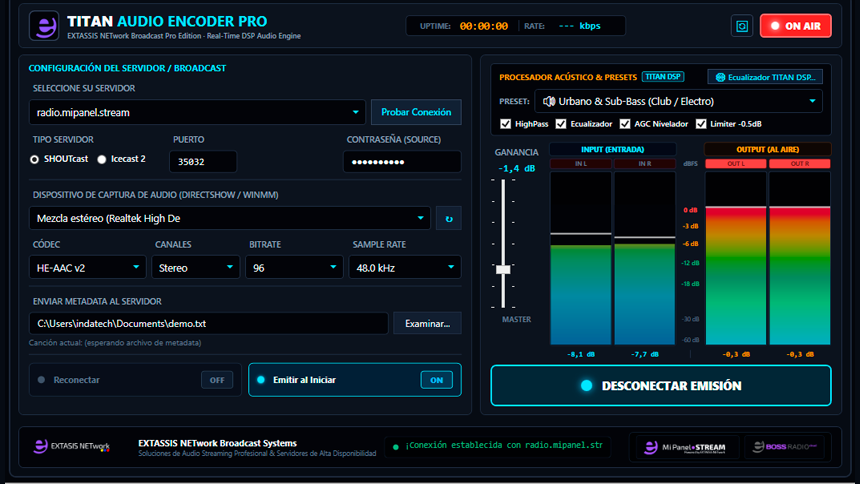This screenshot has width=860, height=484.
Task: Open the Sample Rate dropdown 48.0 kHz
Action: point(405,268)
